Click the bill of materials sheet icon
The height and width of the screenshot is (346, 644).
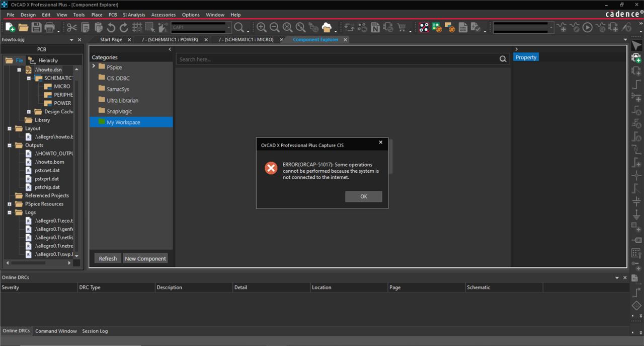click(463, 27)
